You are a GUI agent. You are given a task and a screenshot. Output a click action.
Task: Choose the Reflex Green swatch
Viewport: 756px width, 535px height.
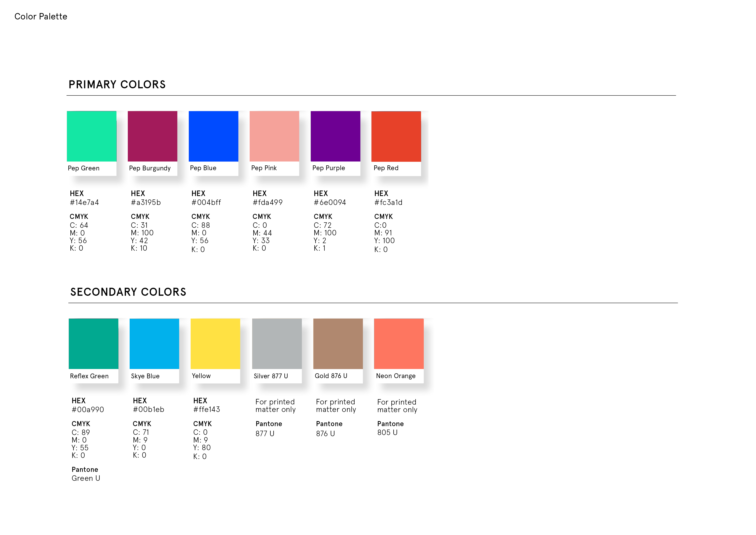click(x=93, y=343)
